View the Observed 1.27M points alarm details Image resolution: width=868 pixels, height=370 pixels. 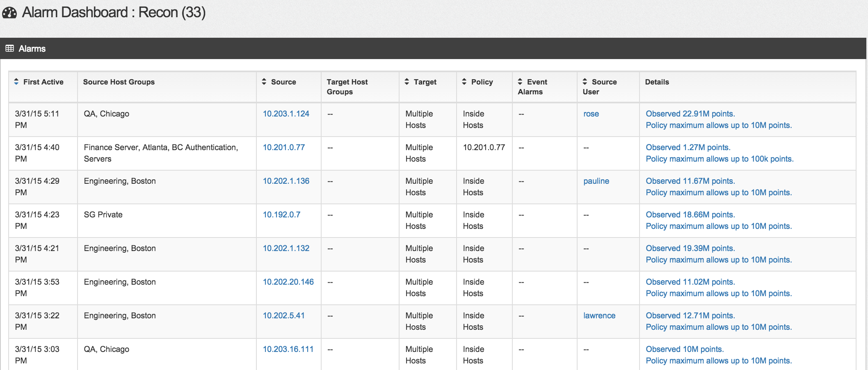click(x=688, y=147)
